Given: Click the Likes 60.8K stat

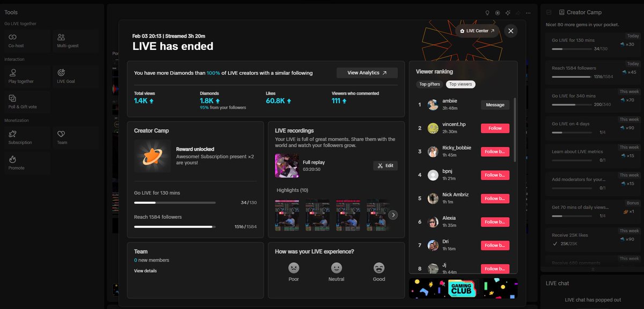Looking at the screenshot, I should click(x=279, y=97).
